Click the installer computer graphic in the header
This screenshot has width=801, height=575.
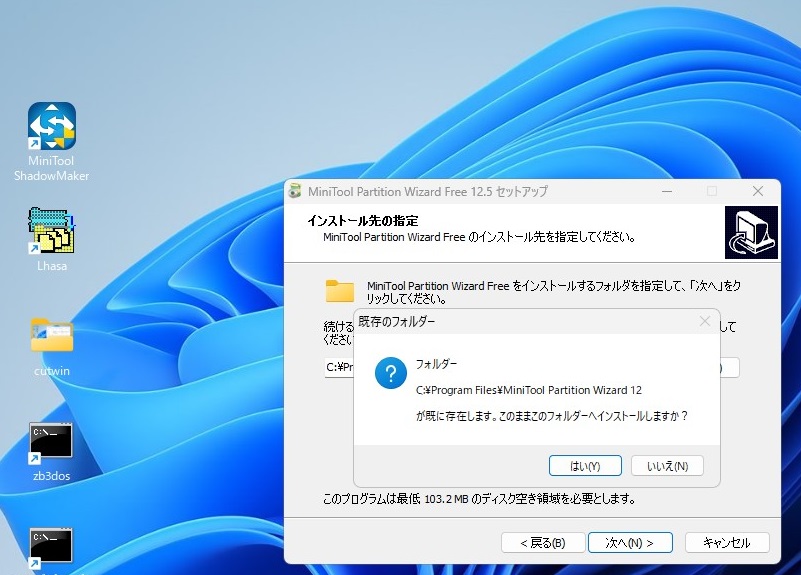(x=751, y=234)
